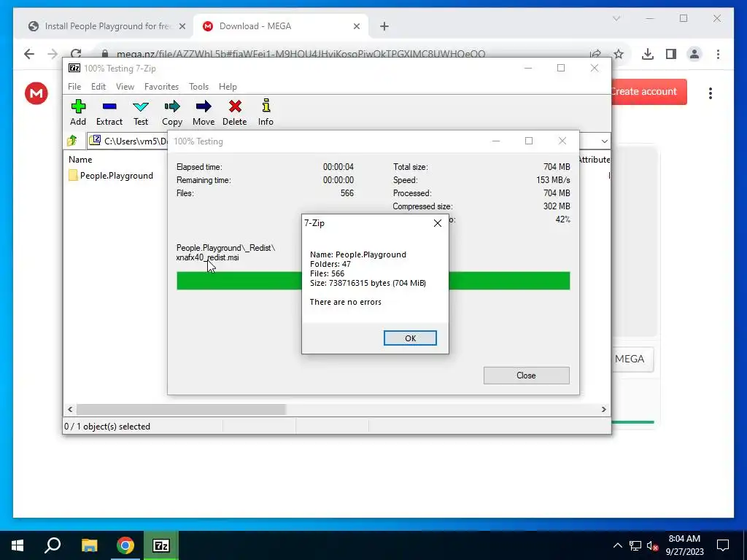This screenshot has width=747, height=560.
Task: Click the share page icon in address bar
Action: 595,54
